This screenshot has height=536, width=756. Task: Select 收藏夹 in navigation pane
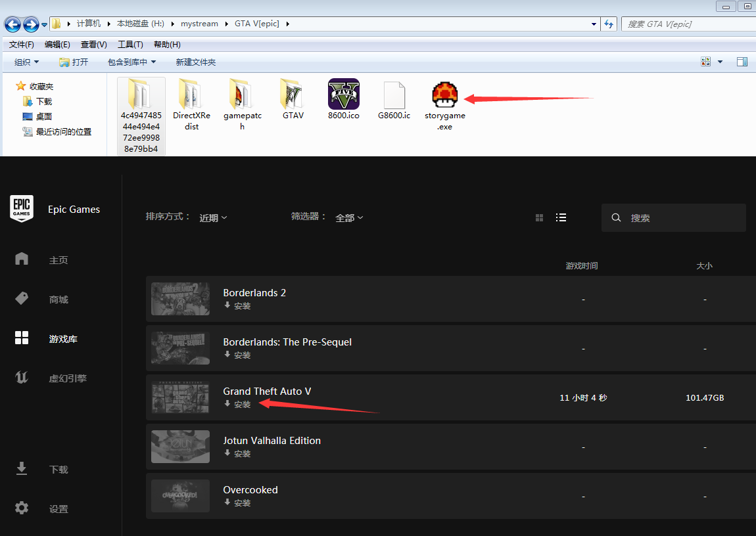(35, 86)
